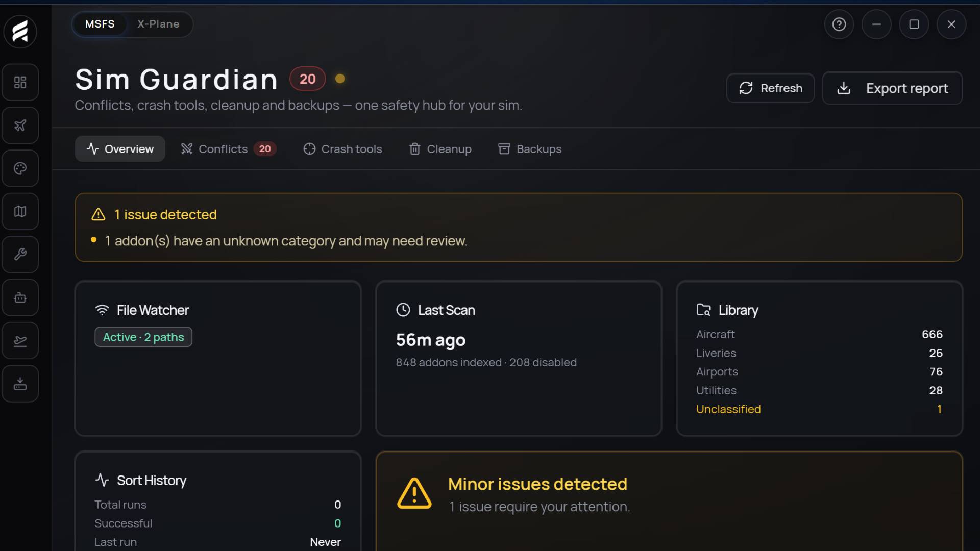This screenshot has width=980, height=551.
Task: Click the Refresh button
Action: coord(770,88)
